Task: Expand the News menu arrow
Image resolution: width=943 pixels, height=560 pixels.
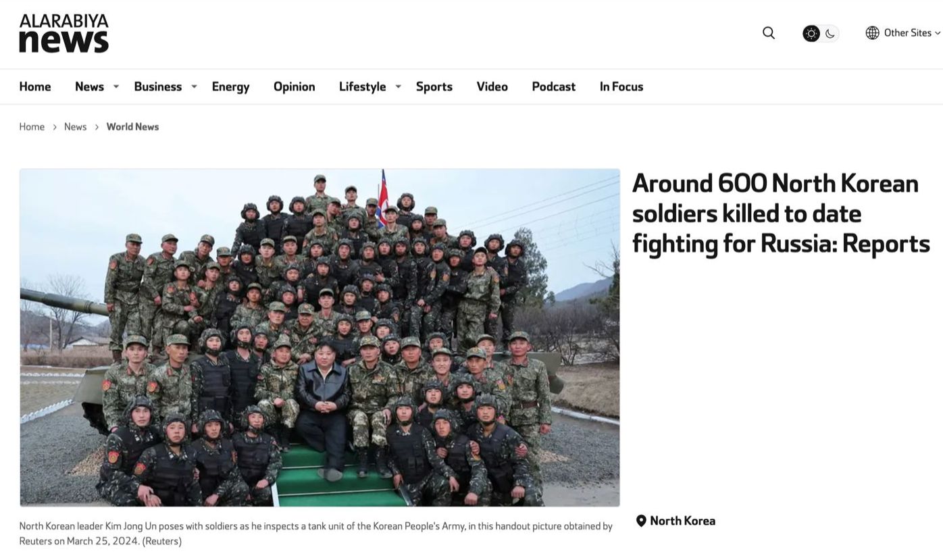Action: pos(116,86)
